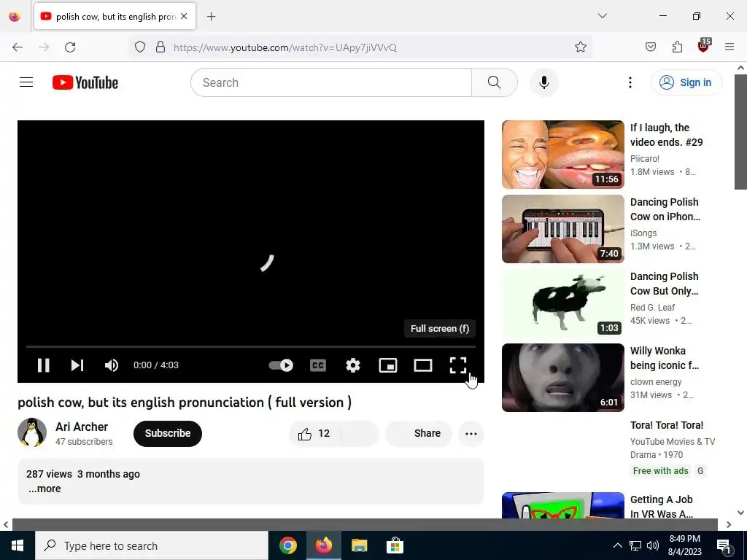The image size is (747, 560).
Task: Click the YouTube search magnifier button
Action: click(495, 82)
